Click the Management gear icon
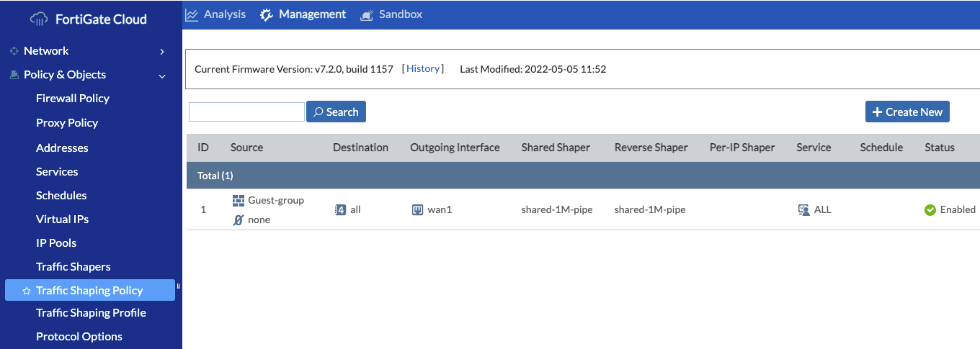The image size is (980, 349). pos(267,14)
